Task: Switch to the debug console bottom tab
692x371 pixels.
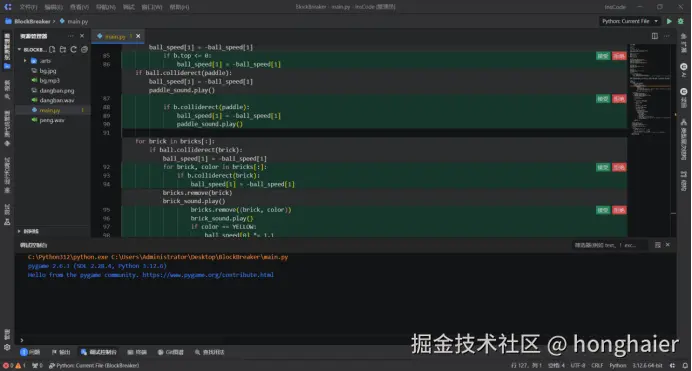Action: click(x=99, y=352)
